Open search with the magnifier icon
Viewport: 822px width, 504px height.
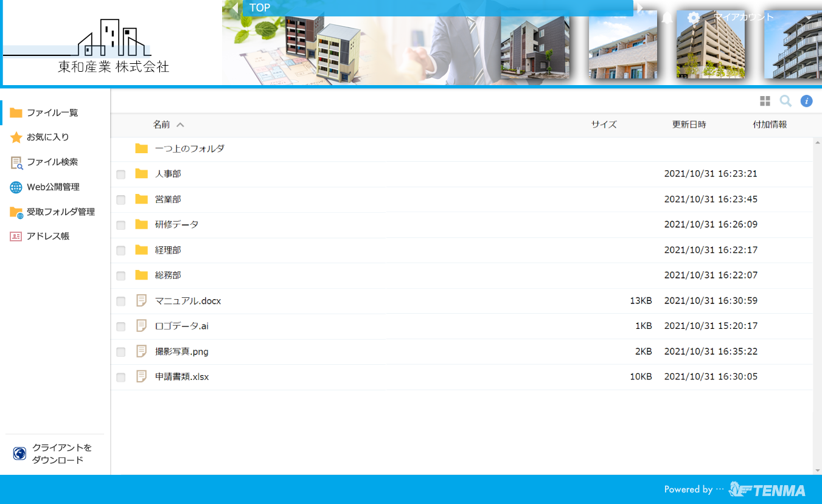(785, 101)
